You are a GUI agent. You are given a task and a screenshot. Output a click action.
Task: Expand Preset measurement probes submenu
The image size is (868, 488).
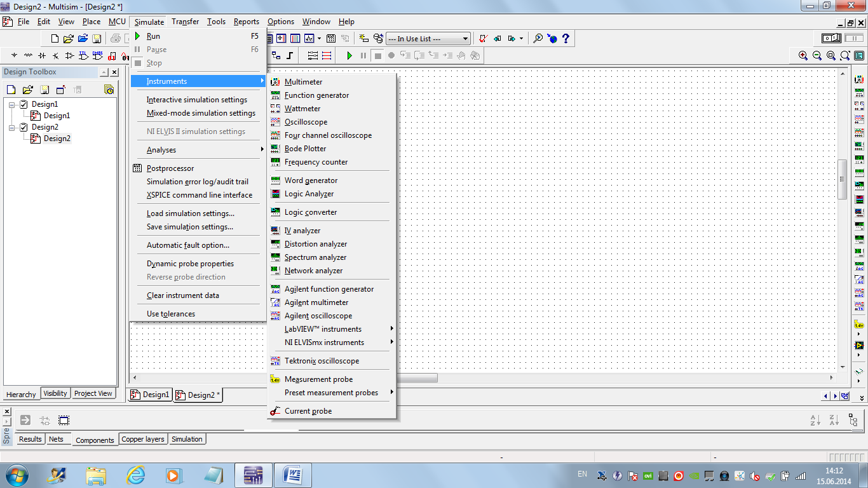pyautogui.click(x=332, y=393)
